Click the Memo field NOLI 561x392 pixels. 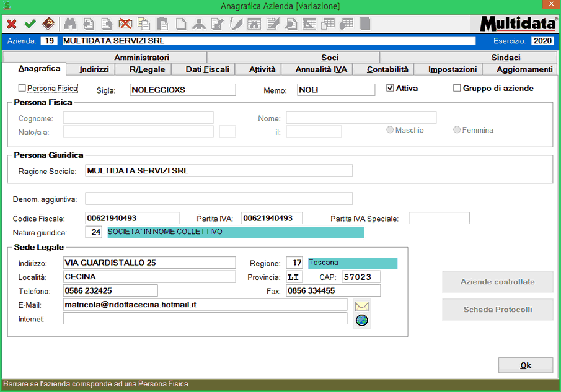pyautogui.click(x=336, y=90)
